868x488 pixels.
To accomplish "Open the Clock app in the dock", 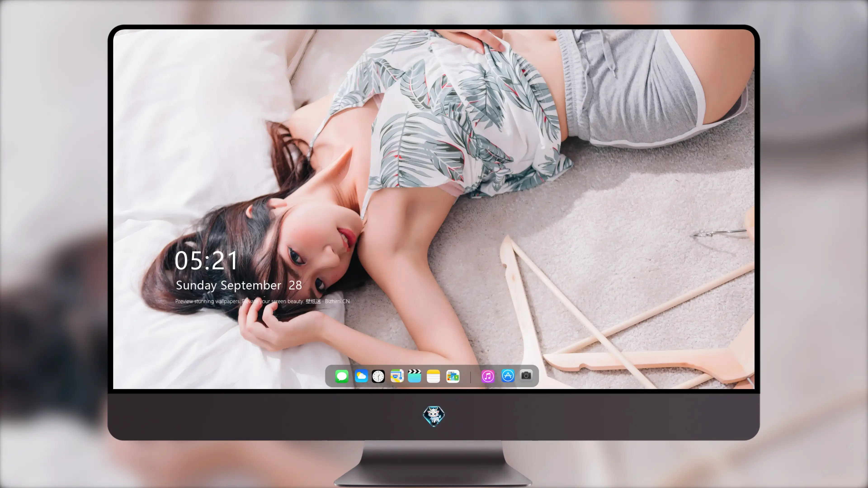I will 378,376.
